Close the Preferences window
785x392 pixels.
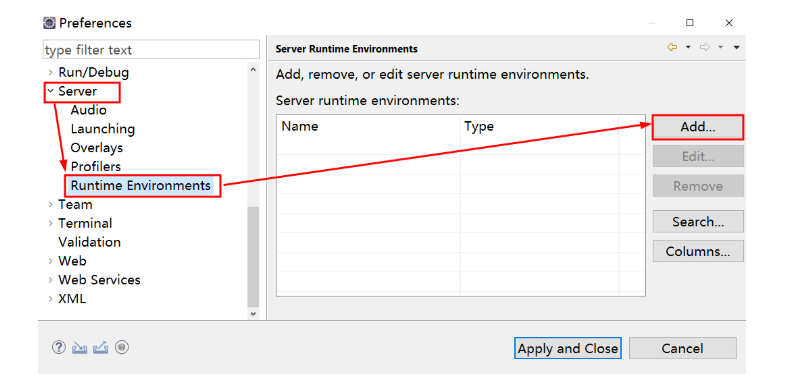pos(729,23)
